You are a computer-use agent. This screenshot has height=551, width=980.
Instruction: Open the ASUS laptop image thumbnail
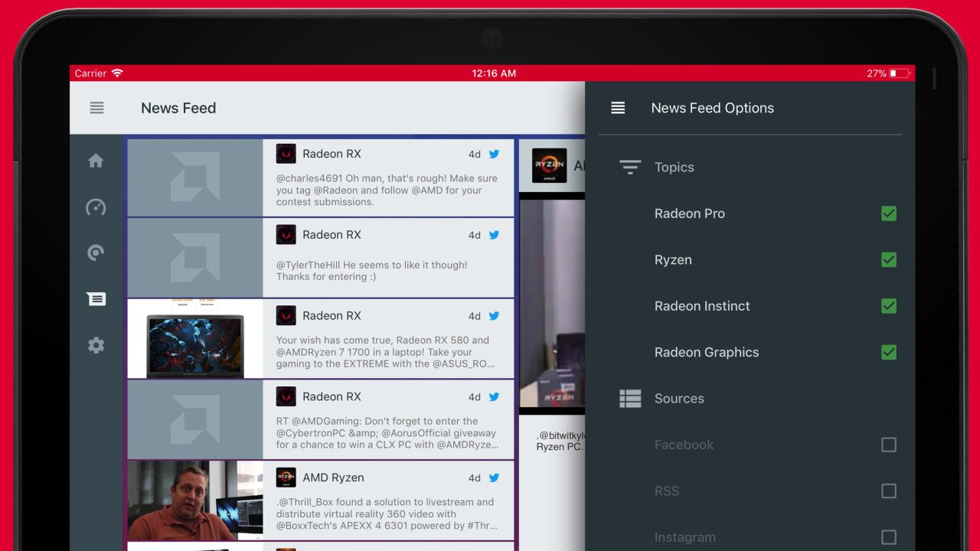pos(195,339)
